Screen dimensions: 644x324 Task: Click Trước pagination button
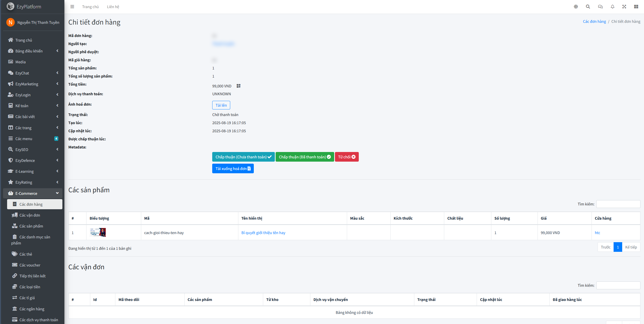[x=605, y=247]
